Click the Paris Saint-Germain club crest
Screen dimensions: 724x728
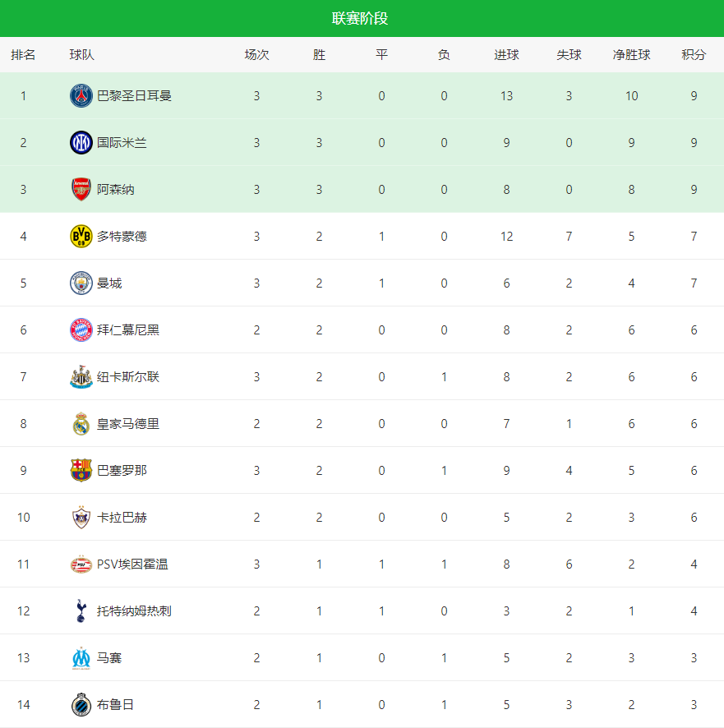point(81,95)
